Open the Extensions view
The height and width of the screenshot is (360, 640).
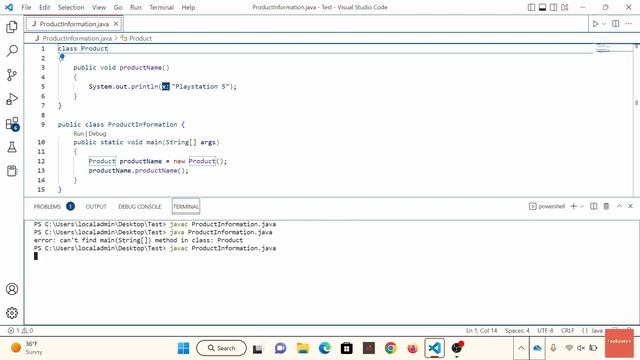click(12, 123)
